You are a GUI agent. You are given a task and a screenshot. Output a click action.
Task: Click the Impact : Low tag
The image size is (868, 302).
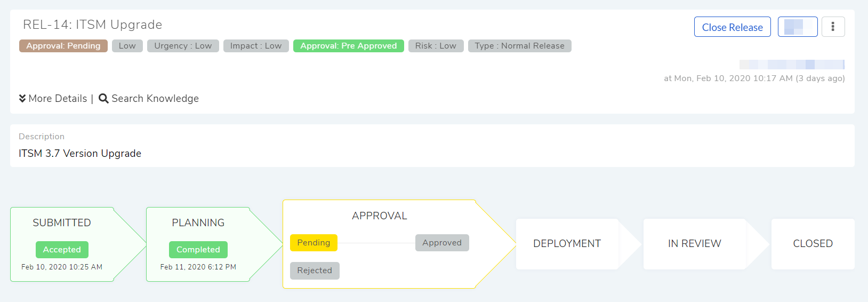(x=256, y=46)
